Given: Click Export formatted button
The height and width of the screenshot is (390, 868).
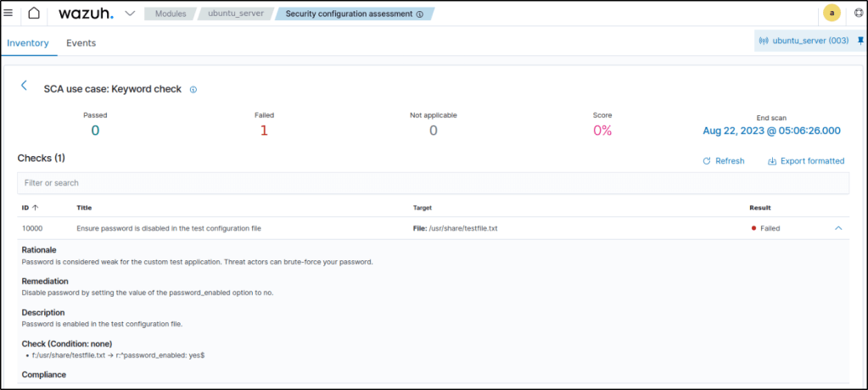Looking at the screenshot, I should point(806,161).
